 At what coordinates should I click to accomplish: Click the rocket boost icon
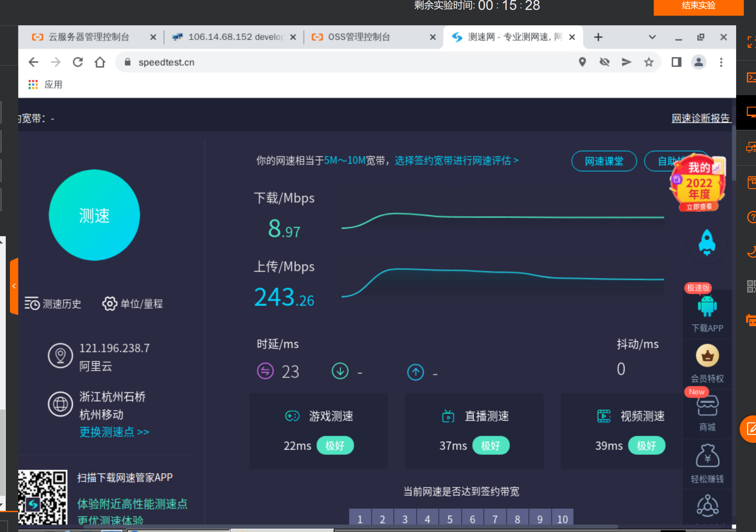pyautogui.click(x=707, y=243)
